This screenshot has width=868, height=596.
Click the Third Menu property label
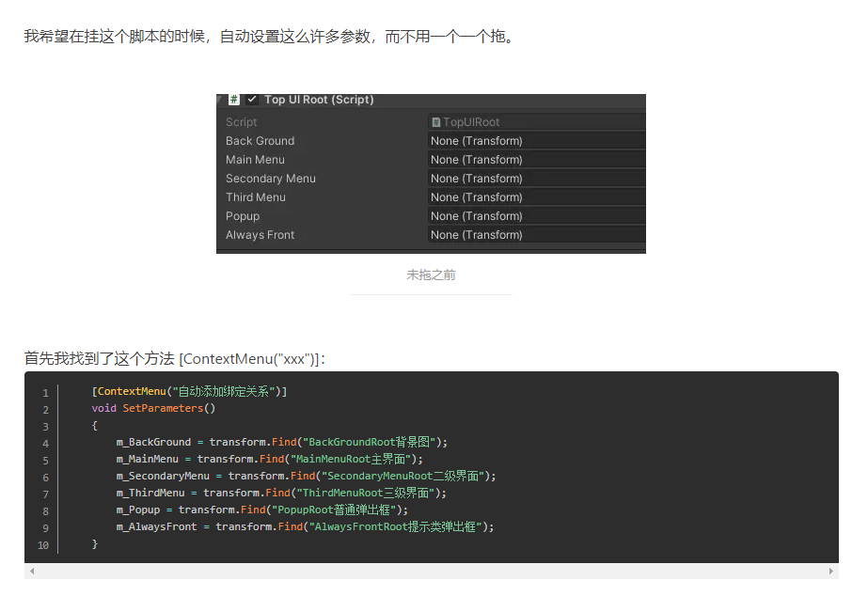(x=256, y=197)
